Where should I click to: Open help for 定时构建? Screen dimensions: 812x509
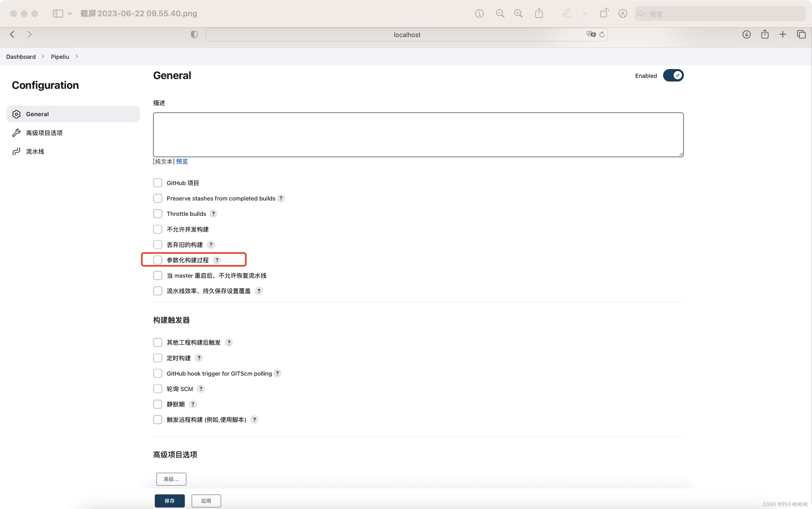(199, 358)
